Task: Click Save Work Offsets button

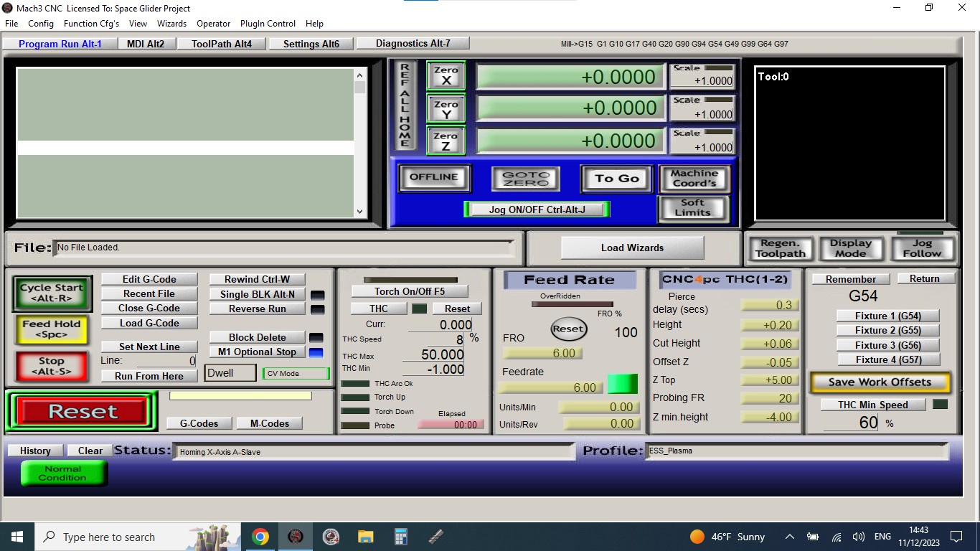Action: pos(880,382)
